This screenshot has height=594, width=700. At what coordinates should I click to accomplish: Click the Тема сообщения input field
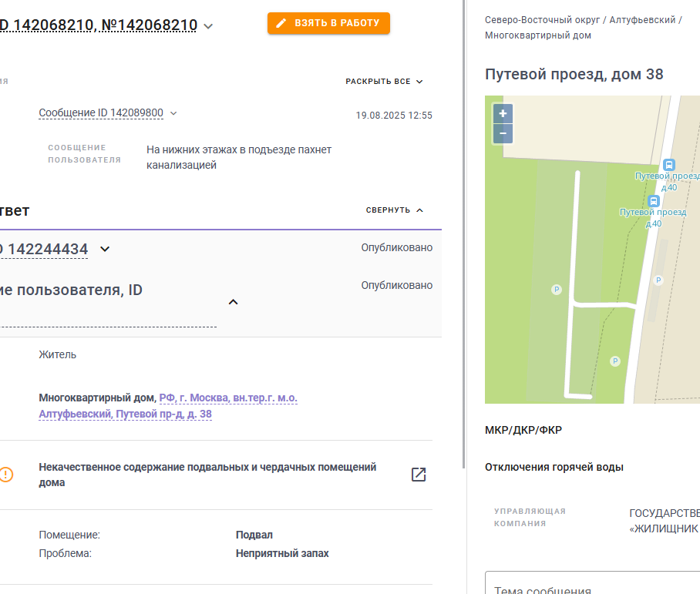[x=592, y=585]
